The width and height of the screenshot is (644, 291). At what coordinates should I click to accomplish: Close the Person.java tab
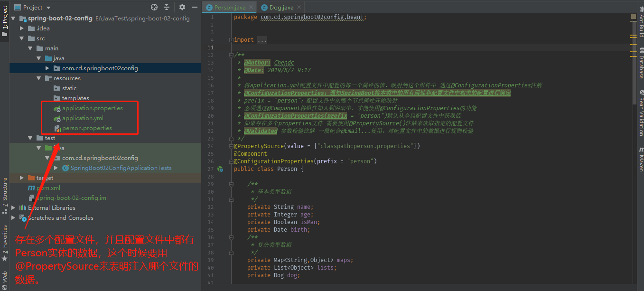[251, 8]
